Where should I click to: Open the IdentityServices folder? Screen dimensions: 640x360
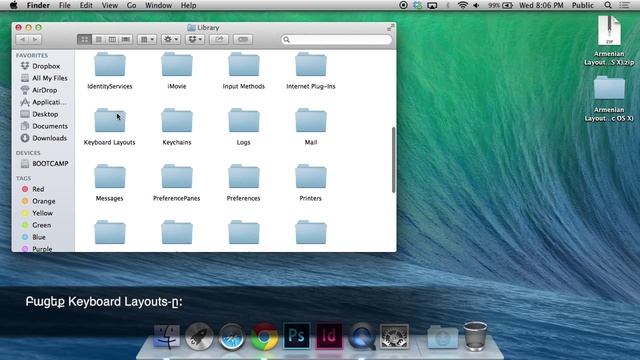(x=110, y=65)
